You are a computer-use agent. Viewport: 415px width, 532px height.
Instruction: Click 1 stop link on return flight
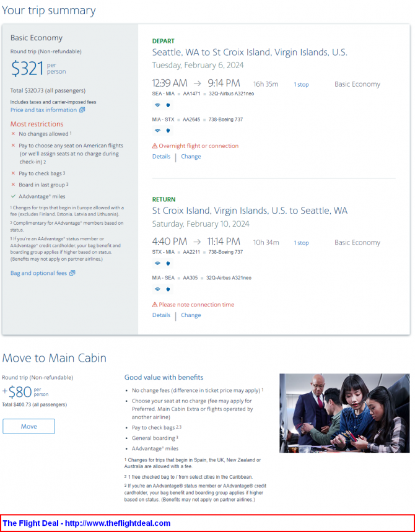tap(301, 243)
